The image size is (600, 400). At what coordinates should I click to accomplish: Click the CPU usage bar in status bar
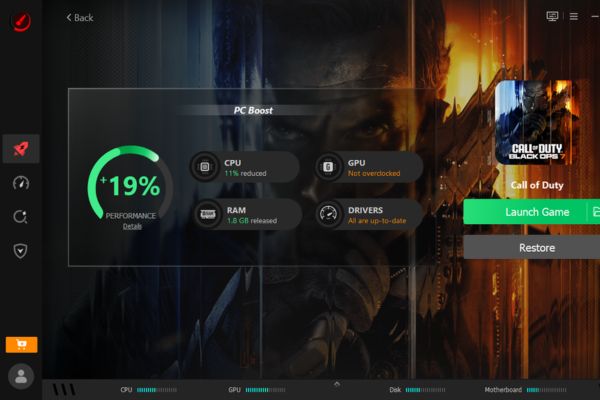point(157,390)
